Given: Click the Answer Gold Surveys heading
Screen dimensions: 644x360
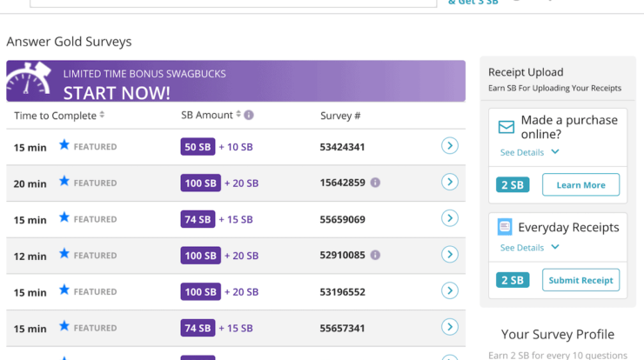Looking at the screenshot, I should (69, 42).
